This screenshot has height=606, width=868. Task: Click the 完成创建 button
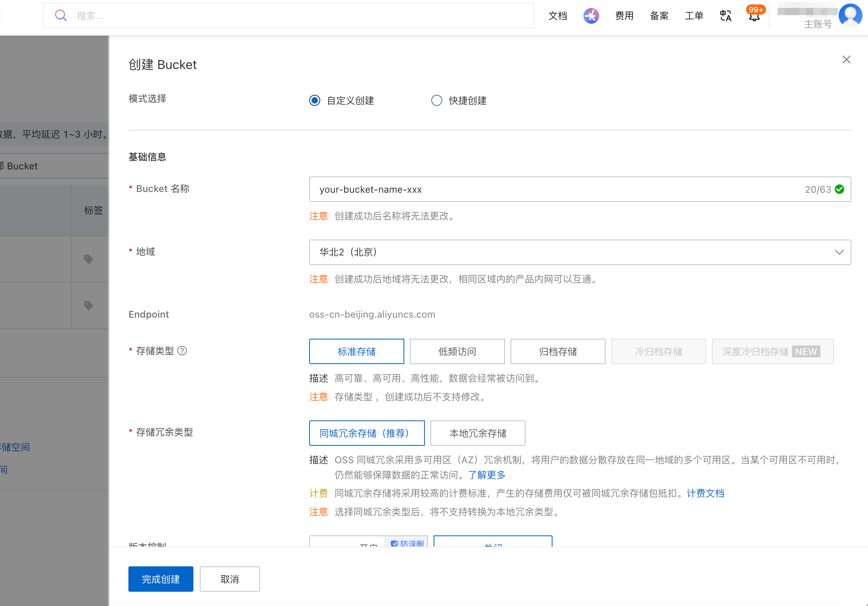161,579
